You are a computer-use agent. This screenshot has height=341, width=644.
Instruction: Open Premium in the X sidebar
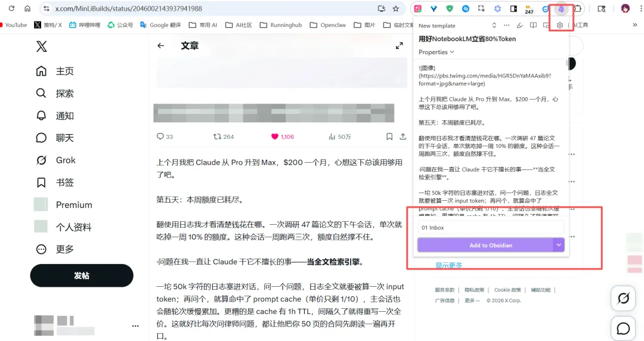click(63, 204)
